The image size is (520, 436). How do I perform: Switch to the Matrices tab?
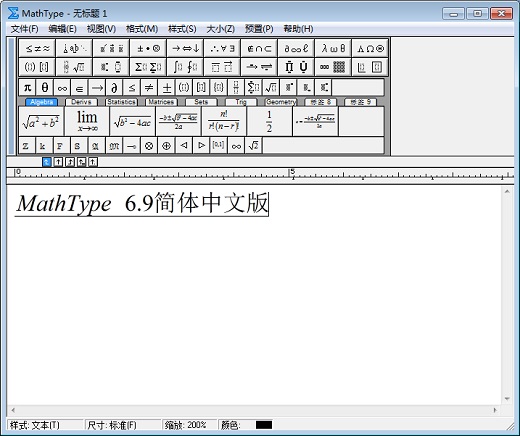click(x=161, y=102)
